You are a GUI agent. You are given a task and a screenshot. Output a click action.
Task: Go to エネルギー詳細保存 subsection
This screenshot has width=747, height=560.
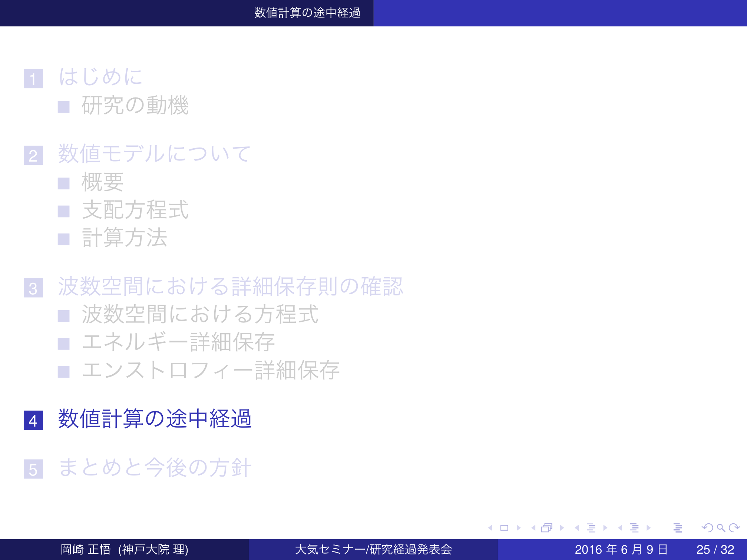(x=178, y=342)
